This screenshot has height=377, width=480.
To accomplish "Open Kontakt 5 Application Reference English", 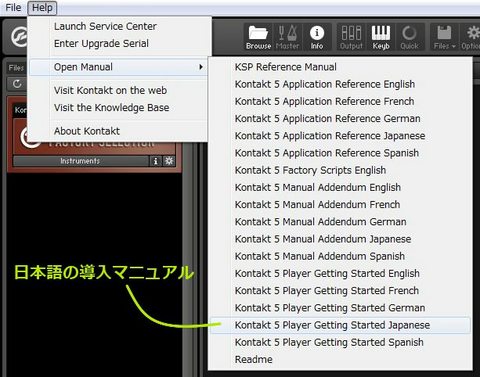I will click(x=340, y=84).
